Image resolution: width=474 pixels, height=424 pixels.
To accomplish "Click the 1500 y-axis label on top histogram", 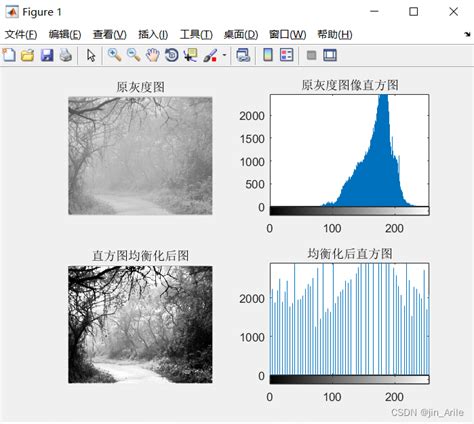I will pos(252,139).
